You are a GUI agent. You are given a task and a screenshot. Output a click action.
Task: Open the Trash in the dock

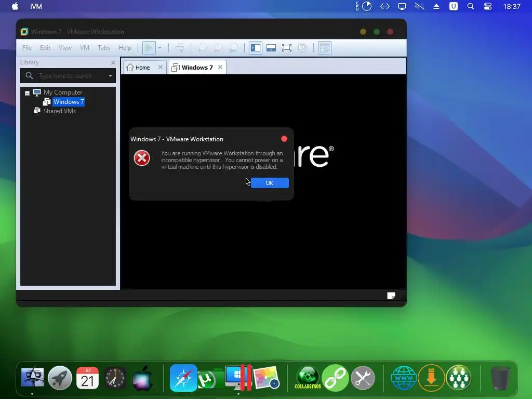coord(500,378)
